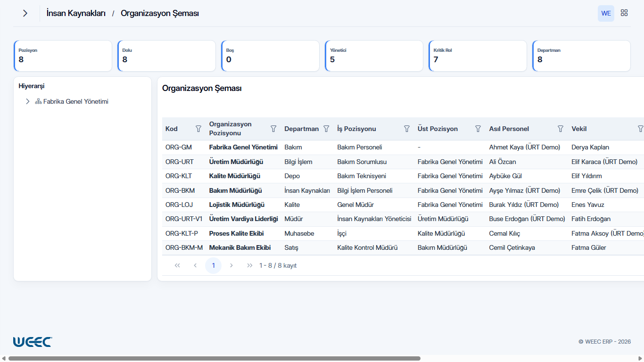Viewport: 644px width, 362px height.
Task: Open the Üst Pozisyon column filter
Action: click(x=478, y=129)
